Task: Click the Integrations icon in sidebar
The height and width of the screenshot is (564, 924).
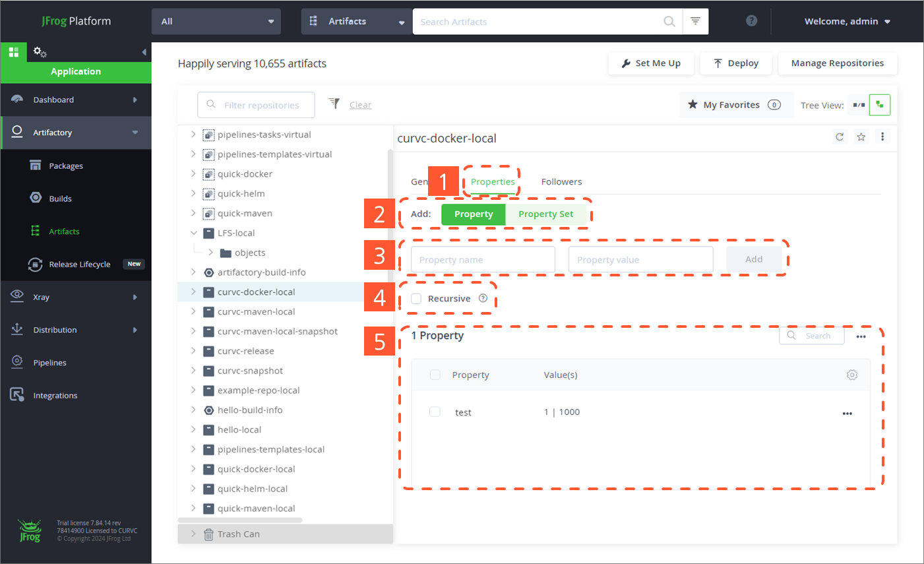Action: (x=17, y=394)
